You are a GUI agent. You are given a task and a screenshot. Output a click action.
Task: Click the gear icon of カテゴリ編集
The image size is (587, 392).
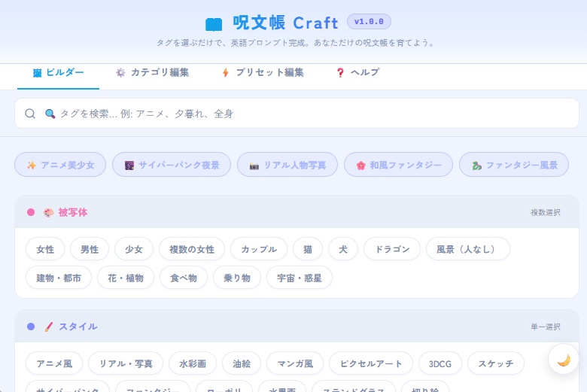120,73
